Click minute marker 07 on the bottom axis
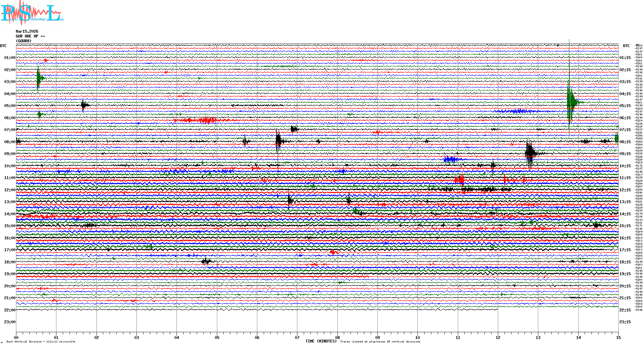The width and height of the screenshot is (644, 346). (297, 337)
